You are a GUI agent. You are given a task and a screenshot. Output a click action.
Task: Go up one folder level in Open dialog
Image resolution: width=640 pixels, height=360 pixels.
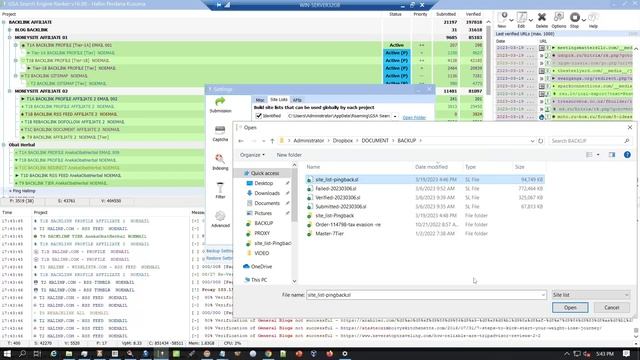tap(272, 141)
